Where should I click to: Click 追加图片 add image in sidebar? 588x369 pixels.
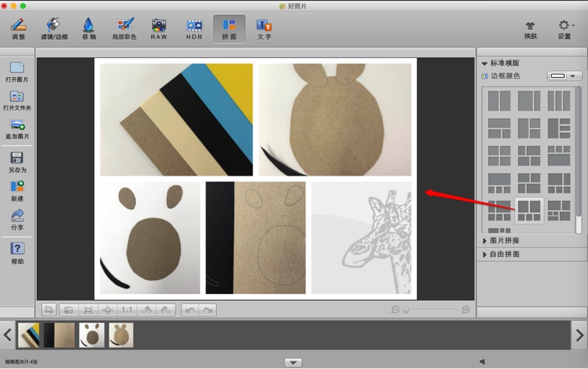[17, 129]
